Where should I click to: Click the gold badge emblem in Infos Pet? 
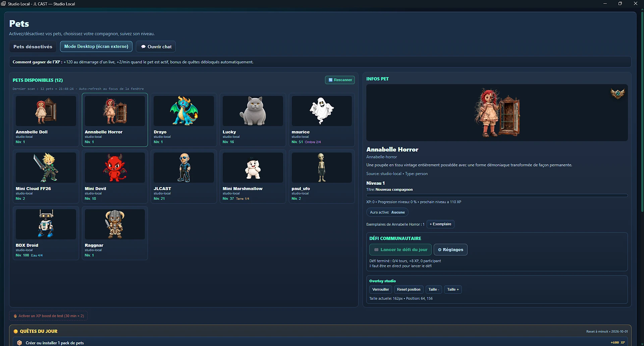tap(618, 94)
